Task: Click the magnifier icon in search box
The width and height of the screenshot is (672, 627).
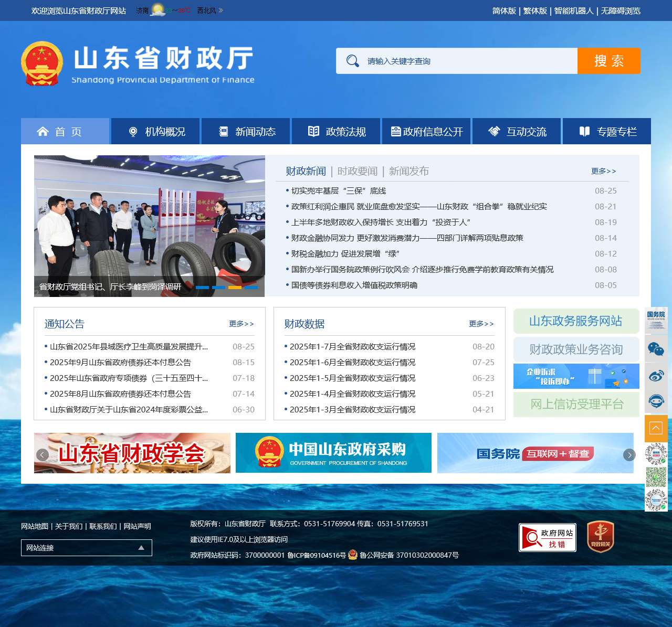Action: tap(353, 61)
